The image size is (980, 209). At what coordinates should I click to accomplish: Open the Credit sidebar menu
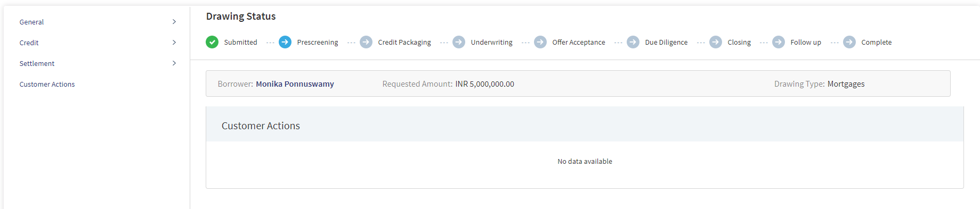coord(98,43)
